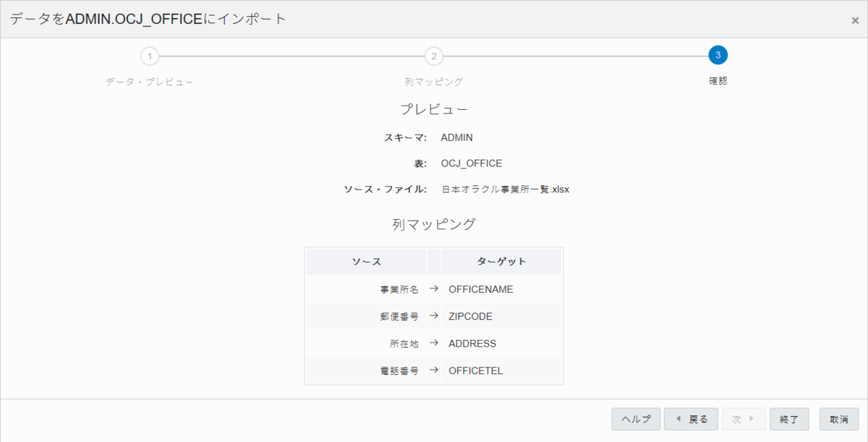The image size is (868, 442).
Task: Click the OFFICENAME target cell
Action: pos(501,289)
